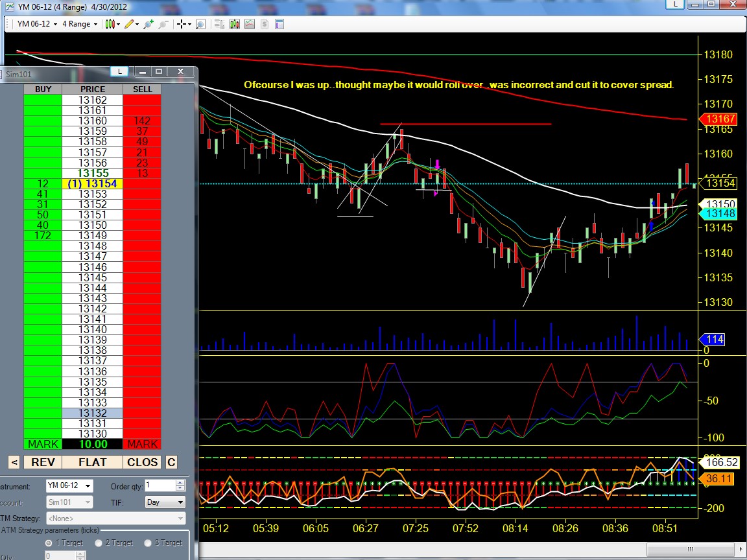The image size is (747, 560).
Task: Click the green MARK buy button
Action: (x=43, y=444)
